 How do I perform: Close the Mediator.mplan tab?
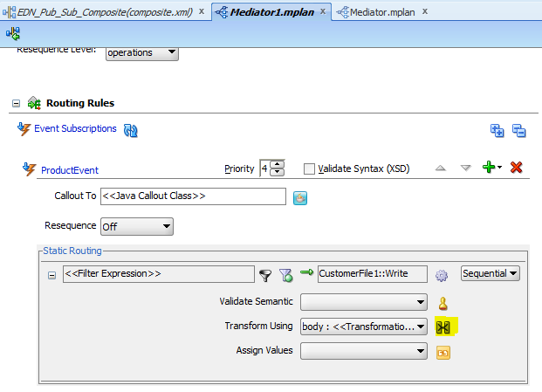click(425, 11)
